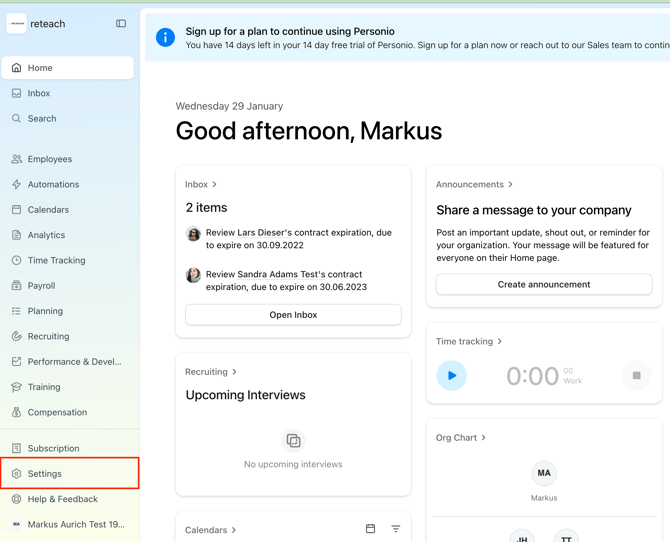The image size is (670, 542).
Task: Stop time tracking with the stop button
Action: click(636, 375)
